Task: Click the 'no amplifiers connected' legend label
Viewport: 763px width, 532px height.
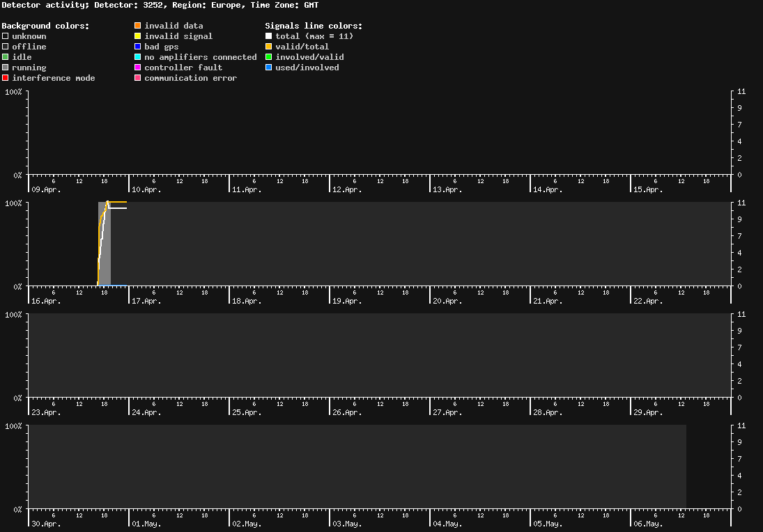Action: point(201,57)
